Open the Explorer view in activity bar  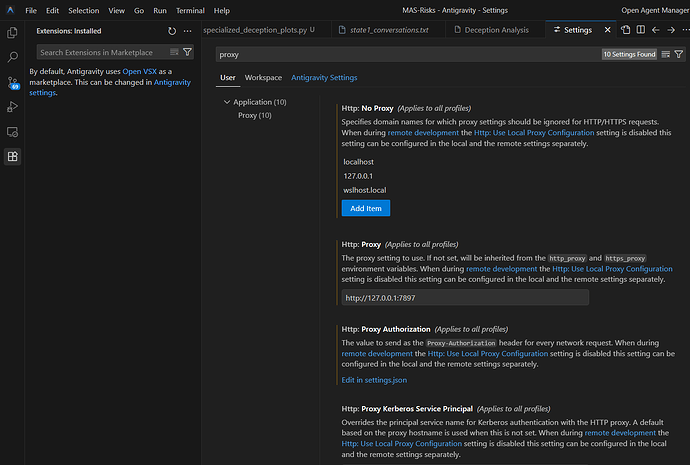[x=12, y=33]
